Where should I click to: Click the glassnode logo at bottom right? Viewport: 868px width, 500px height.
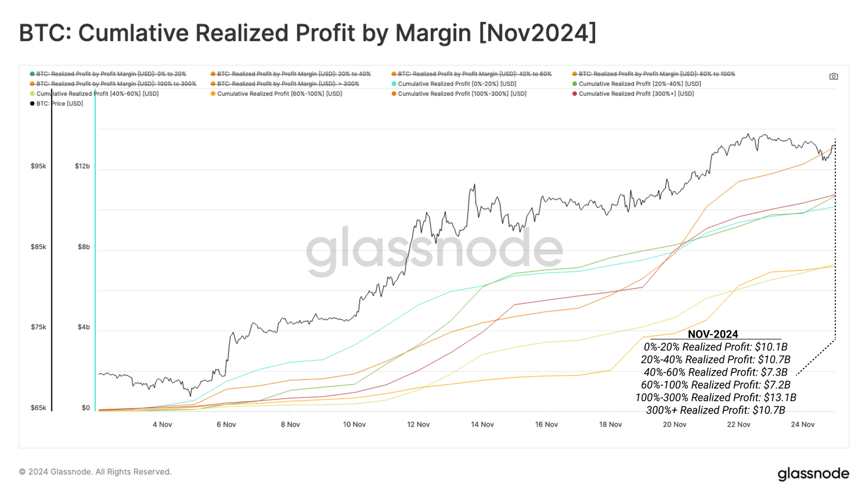coord(813,473)
